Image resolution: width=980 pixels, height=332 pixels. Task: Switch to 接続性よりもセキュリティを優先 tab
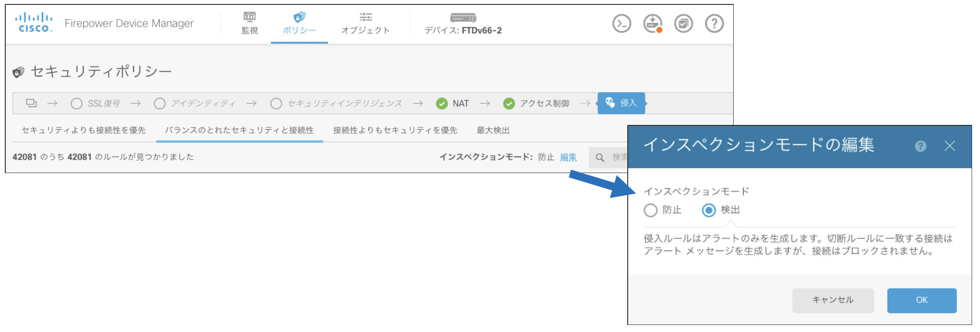tap(395, 130)
